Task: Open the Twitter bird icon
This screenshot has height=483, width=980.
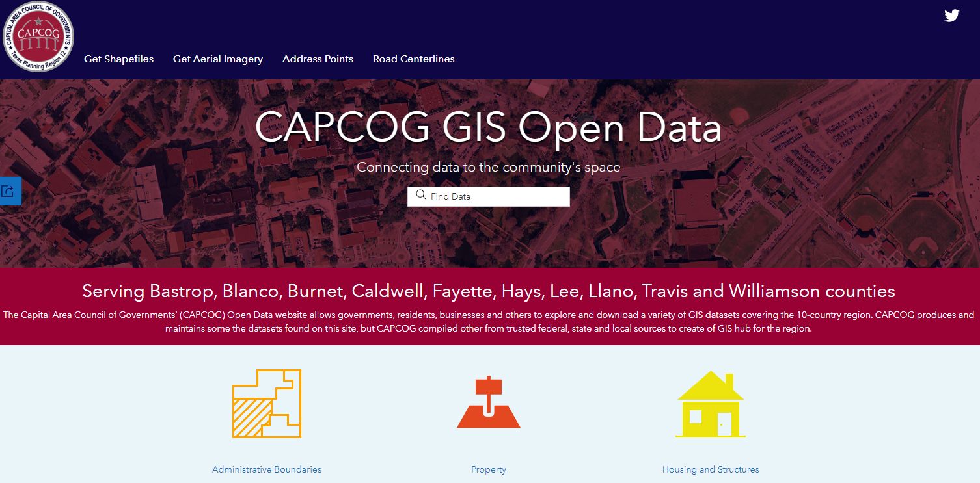Action: click(x=951, y=16)
